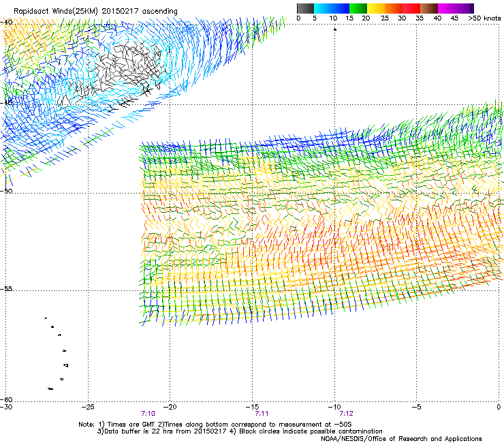504x443 pixels.
Task: Click the legend tick label 25
Action: 384,18
